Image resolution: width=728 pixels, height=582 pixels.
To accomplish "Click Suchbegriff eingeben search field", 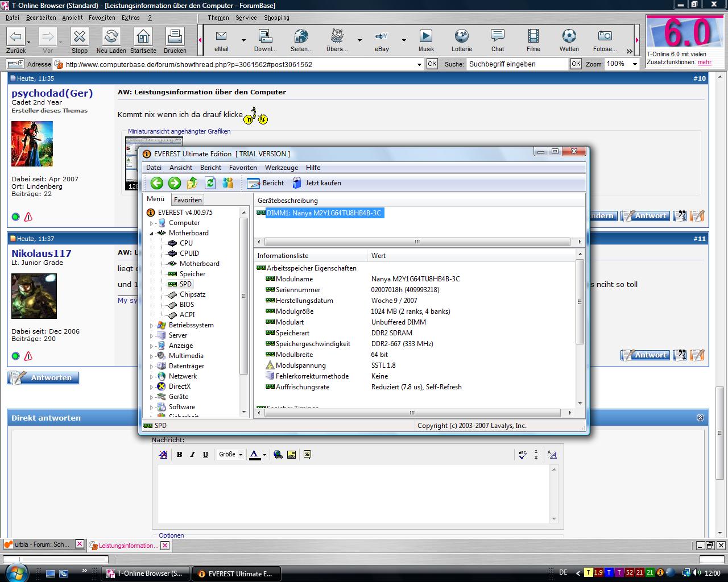I will (x=516, y=64).
